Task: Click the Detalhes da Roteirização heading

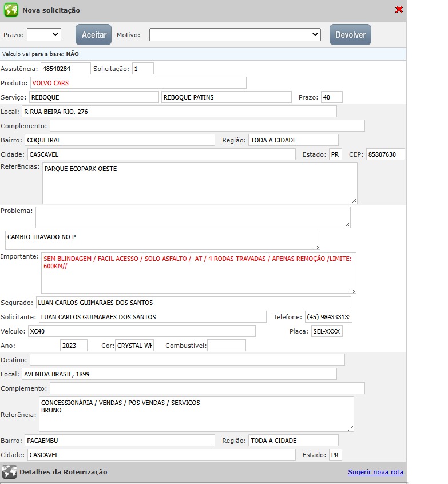Action: [x=64, y=472]
